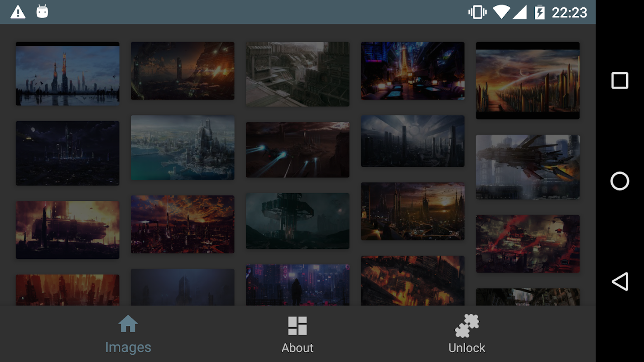
Task: Open the gray city with radiating sun rays wallpaper
Action: tap(413, 141)
